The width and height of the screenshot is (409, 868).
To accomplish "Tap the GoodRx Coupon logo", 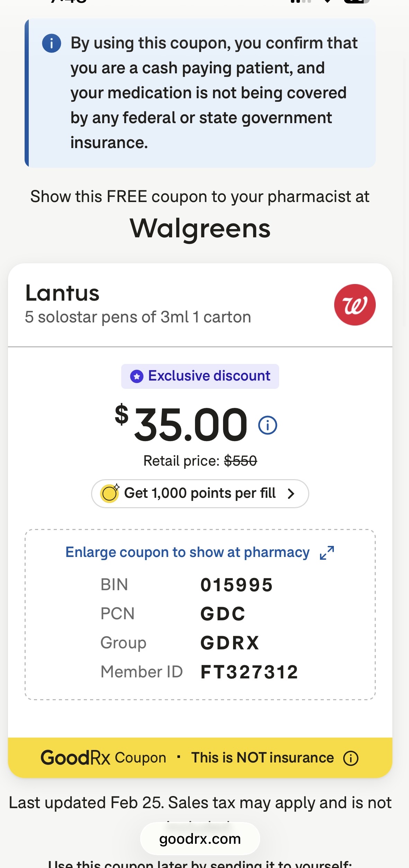I will click(x=103, y=758).
